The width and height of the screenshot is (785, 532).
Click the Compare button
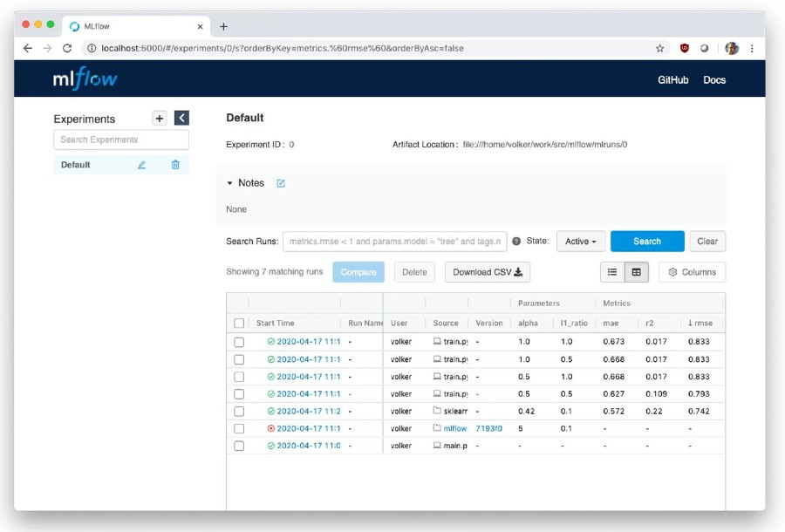coord(358,272)
